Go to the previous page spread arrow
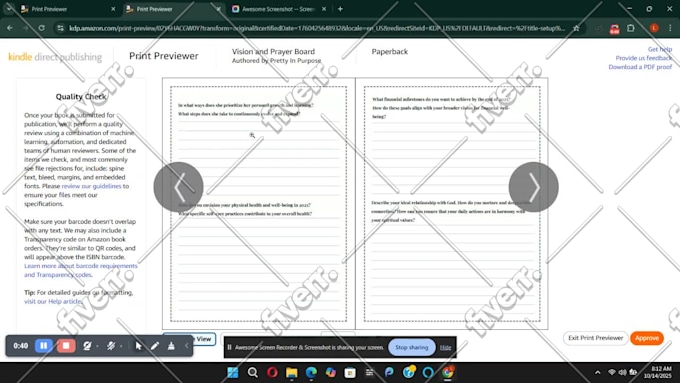680x383 pixels. [178, 187]
